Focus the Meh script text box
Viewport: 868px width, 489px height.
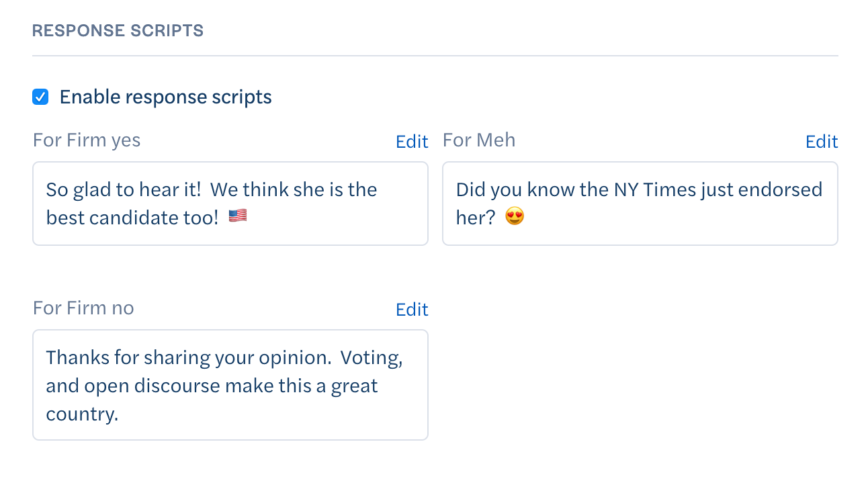point(640,204)
